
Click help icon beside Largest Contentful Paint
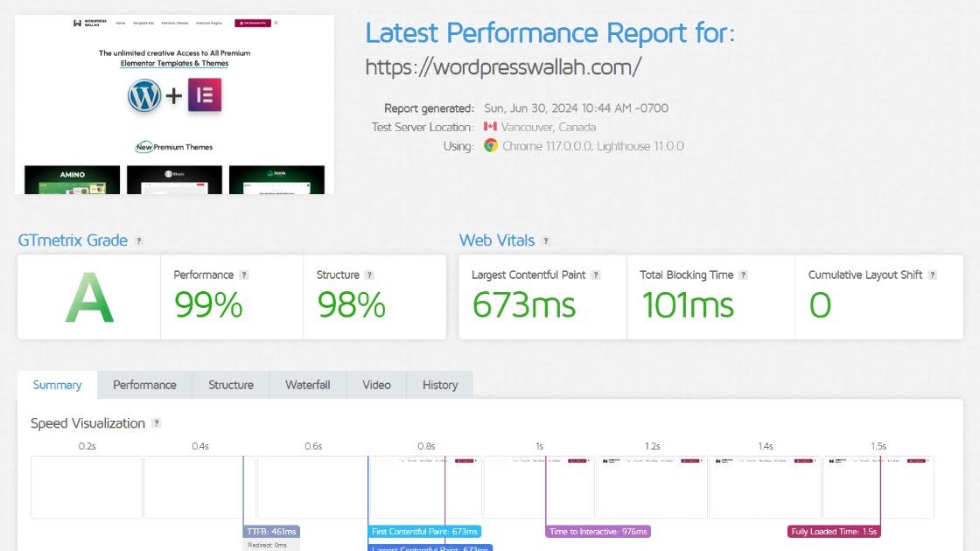pyautogui.click(x=596, y=275)
